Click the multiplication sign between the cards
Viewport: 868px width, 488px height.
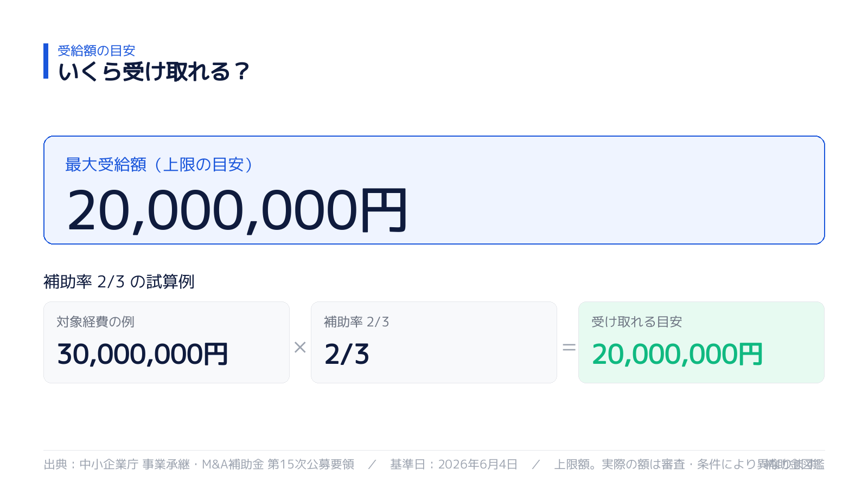pos(300,347)
